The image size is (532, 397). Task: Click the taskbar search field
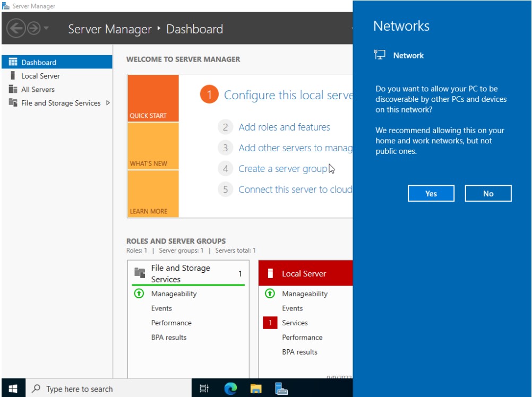[85, 388]
